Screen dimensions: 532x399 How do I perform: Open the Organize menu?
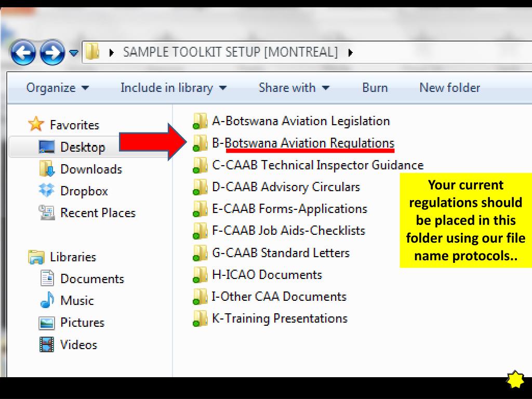point(57,88)
